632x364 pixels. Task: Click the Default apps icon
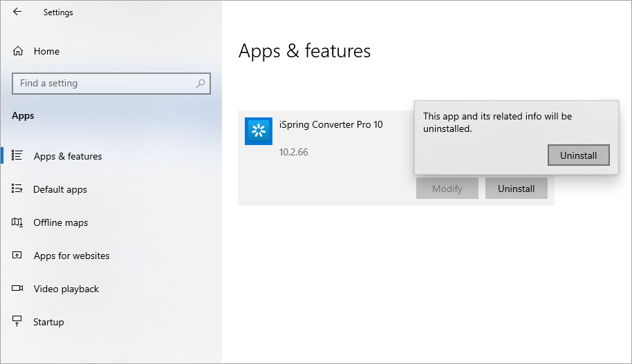click(17, 189)
